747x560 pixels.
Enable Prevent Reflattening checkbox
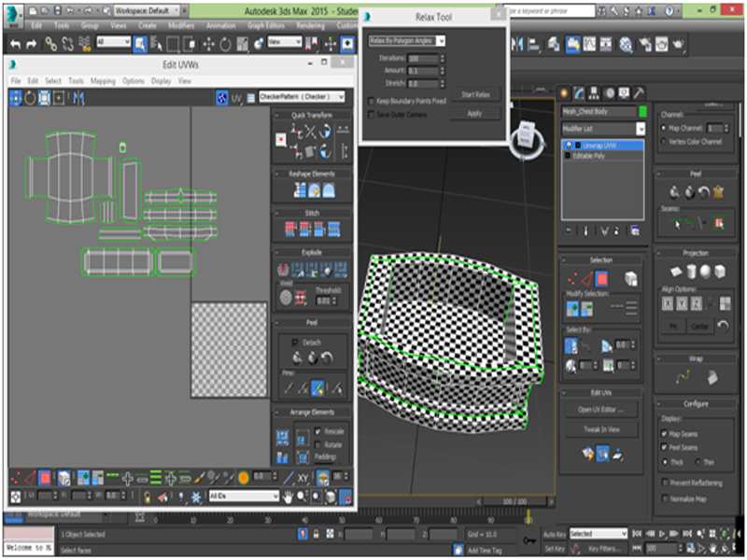pyautogui.click(x=665, y=483)
